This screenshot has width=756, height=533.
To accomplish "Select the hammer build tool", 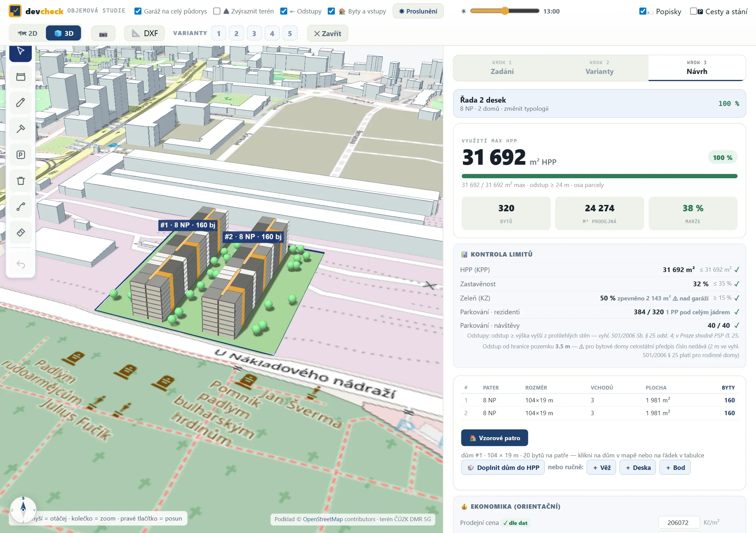I will click(21, 129).
